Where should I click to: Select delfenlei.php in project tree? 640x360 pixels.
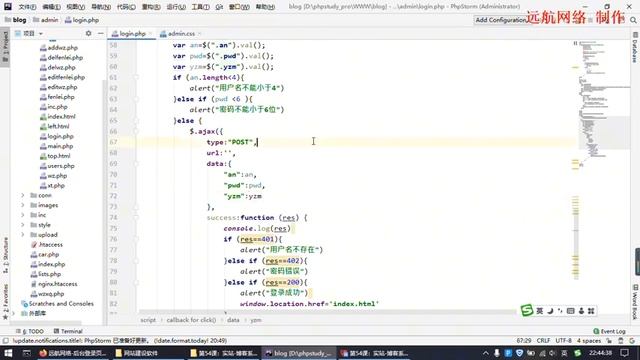[x=61, y=58]
